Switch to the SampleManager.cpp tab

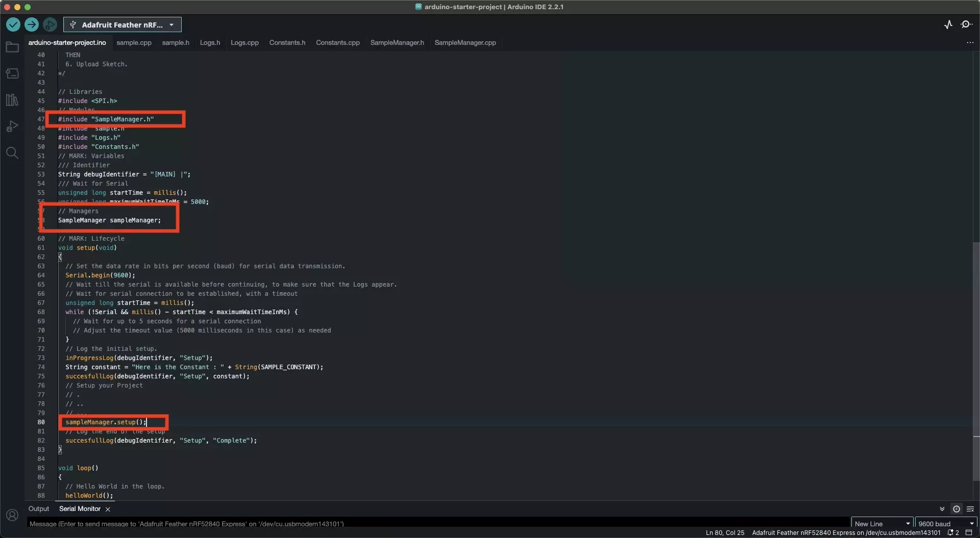465,42
